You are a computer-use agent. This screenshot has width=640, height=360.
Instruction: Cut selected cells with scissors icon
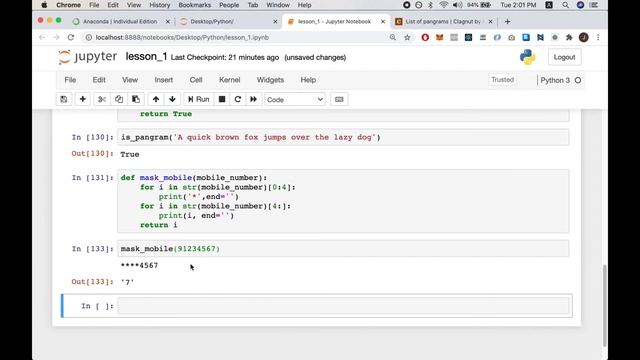(x=102, y=99)
